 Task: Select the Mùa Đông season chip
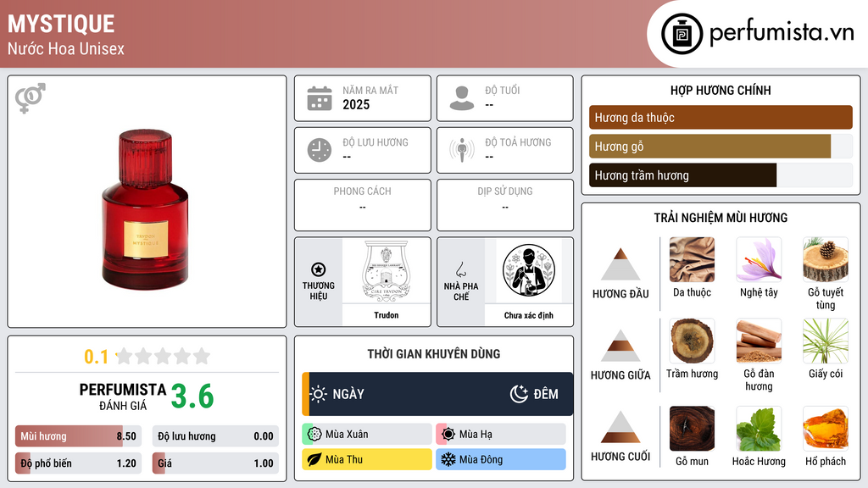(x=501, y=460)
